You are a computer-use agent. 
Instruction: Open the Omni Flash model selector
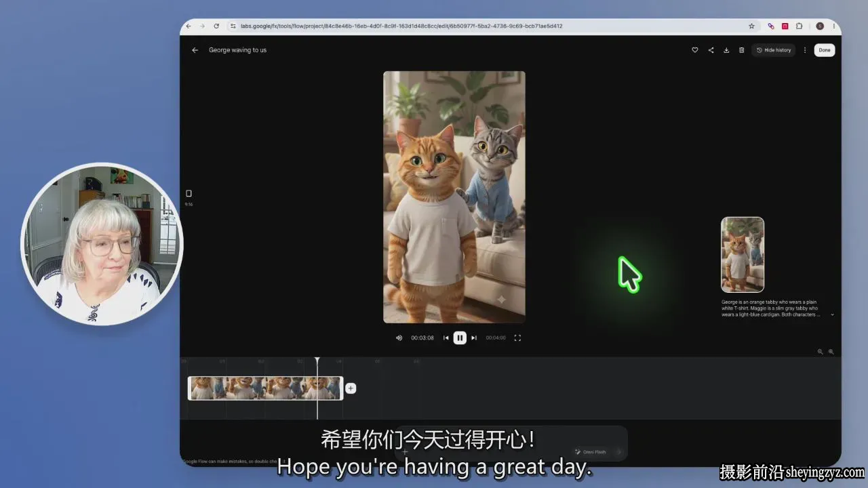(590, 451)
